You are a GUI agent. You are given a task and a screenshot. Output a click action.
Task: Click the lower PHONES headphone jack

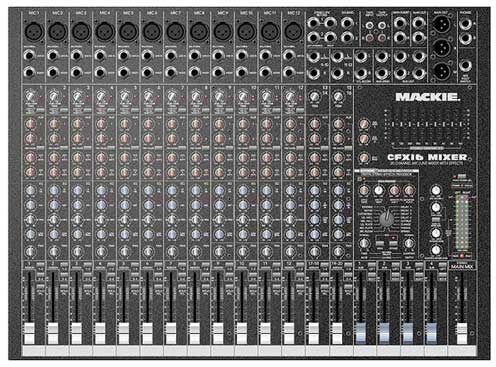tap(466, 38)
